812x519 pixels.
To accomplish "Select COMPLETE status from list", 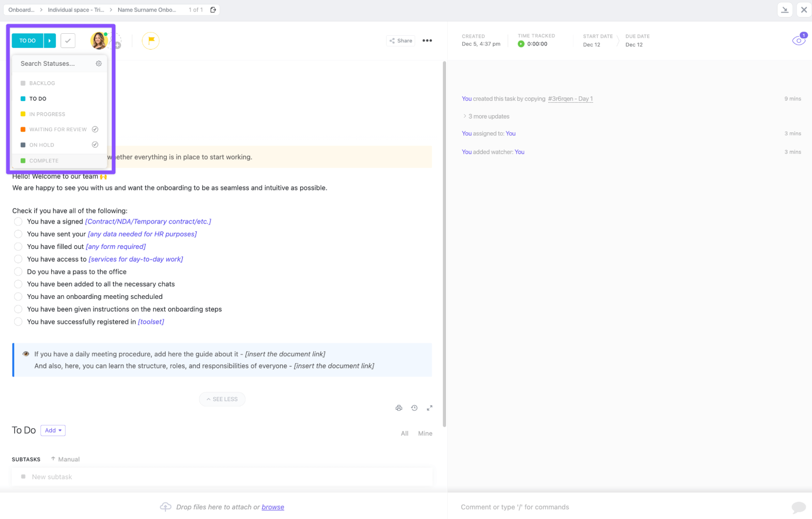I will coord(44,161).
